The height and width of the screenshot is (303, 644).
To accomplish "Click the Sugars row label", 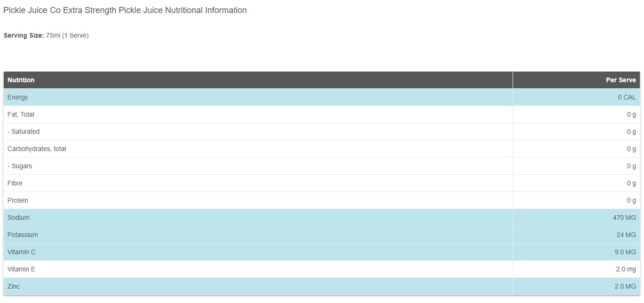I will pos(20,166).
